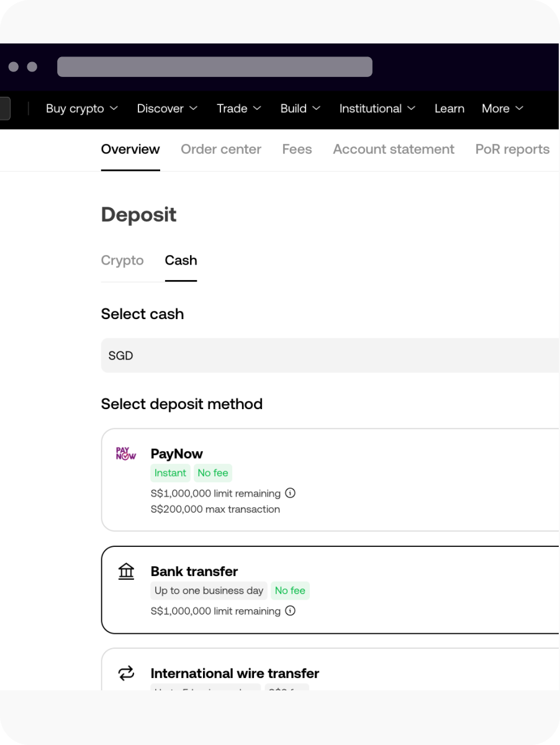Click the bank building icon on Bank transfer

pyautogui.click(x=126, y=571)
